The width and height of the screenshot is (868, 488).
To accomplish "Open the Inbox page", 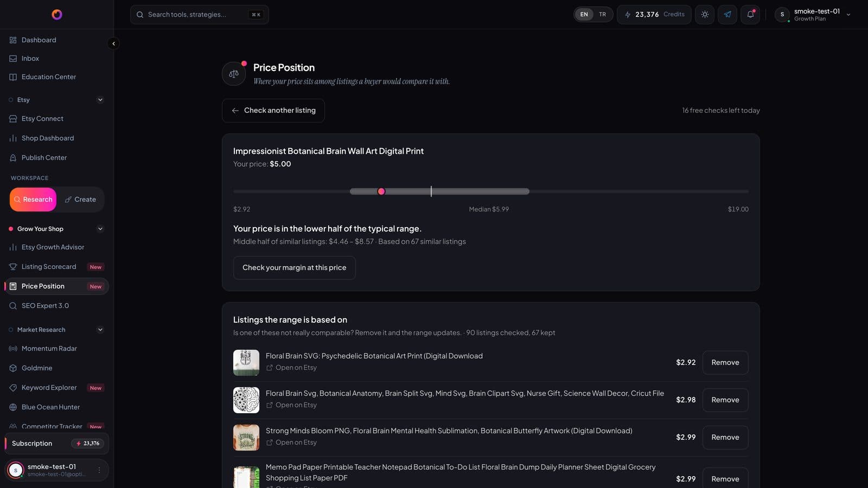I will click(x=56, y=59).
